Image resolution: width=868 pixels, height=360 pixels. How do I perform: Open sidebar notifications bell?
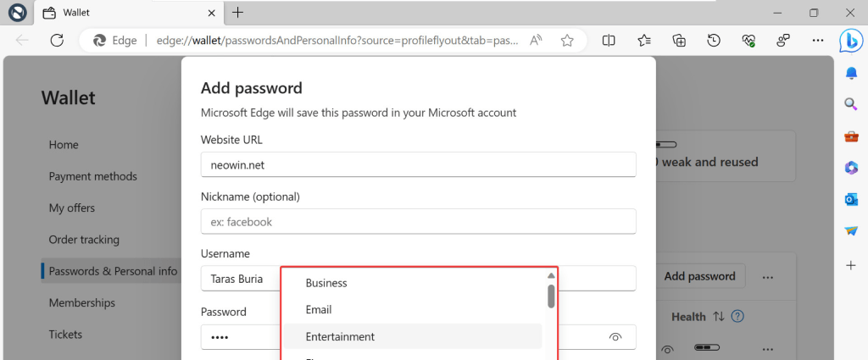851,73
